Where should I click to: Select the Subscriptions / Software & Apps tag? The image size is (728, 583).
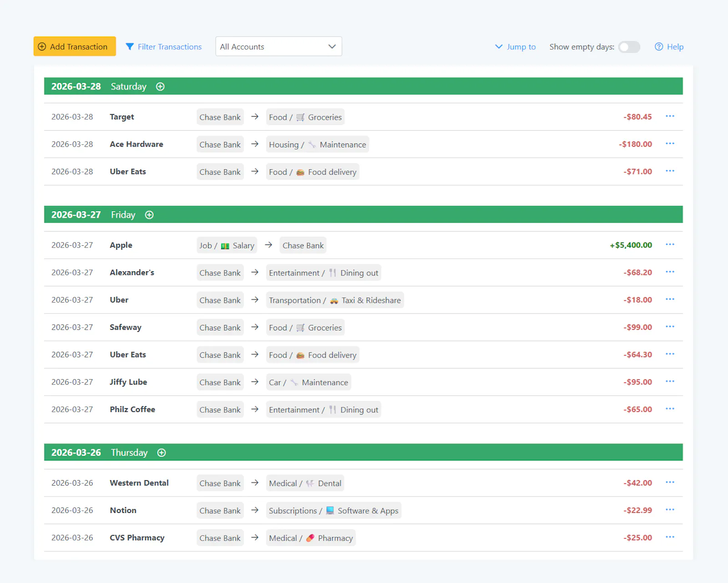pos(334,510)
